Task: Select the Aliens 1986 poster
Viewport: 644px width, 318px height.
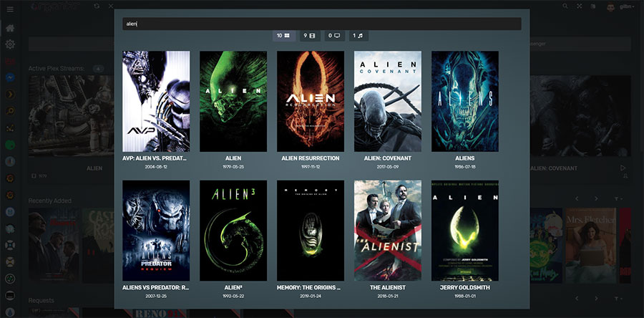Action: [464, 101]
